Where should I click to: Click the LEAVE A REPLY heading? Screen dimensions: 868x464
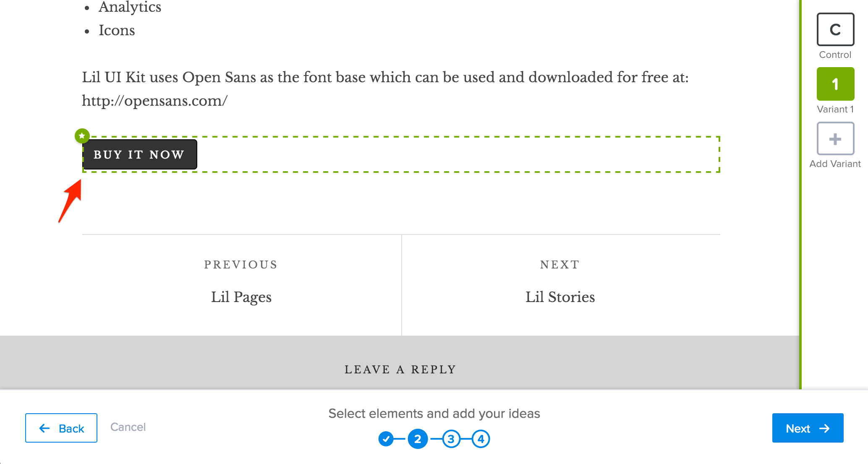(400, 369)
